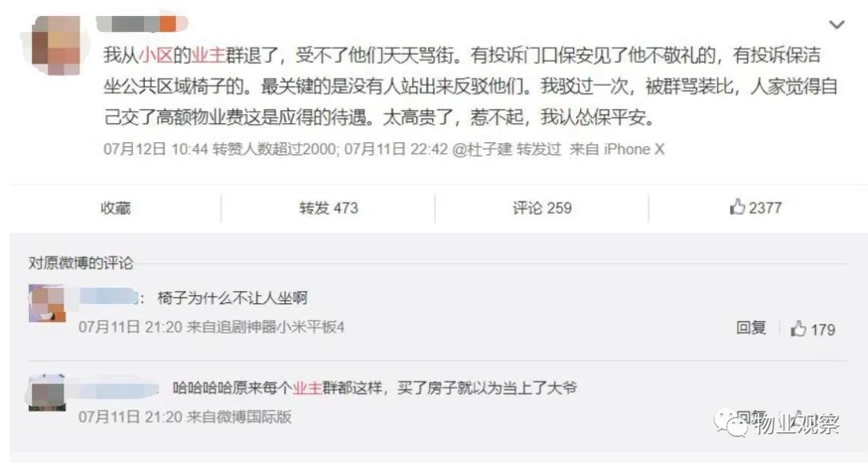
Task: Open the 转发 473 repost tab
Action: click(x=329, y=208)
